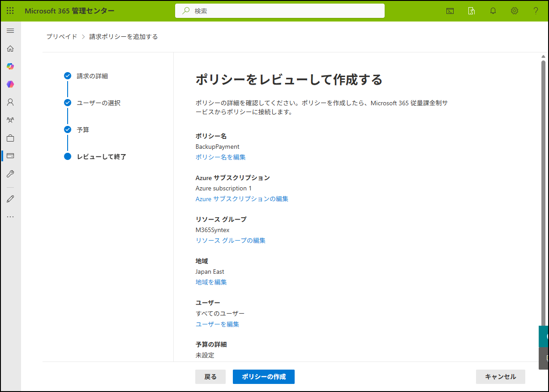The image size is (549, 392).
Task: Click ポリシー名を編集 link
Action: pyautogui.click(x=220, y=157)
